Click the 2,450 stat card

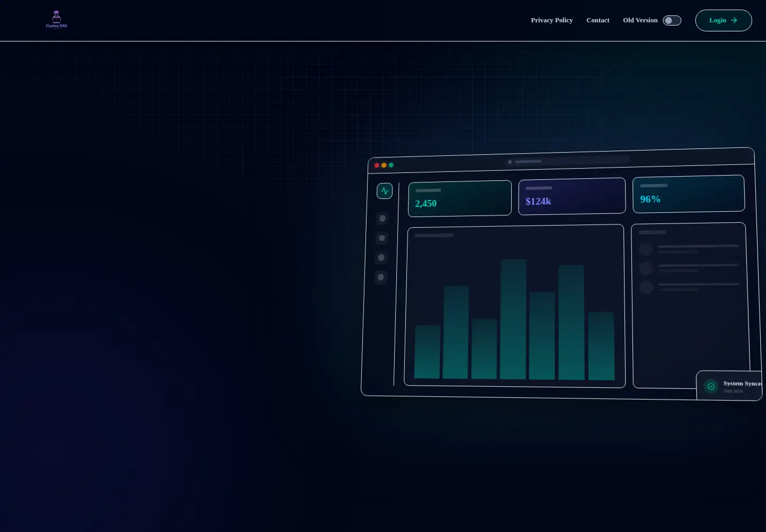pos(460,198)
